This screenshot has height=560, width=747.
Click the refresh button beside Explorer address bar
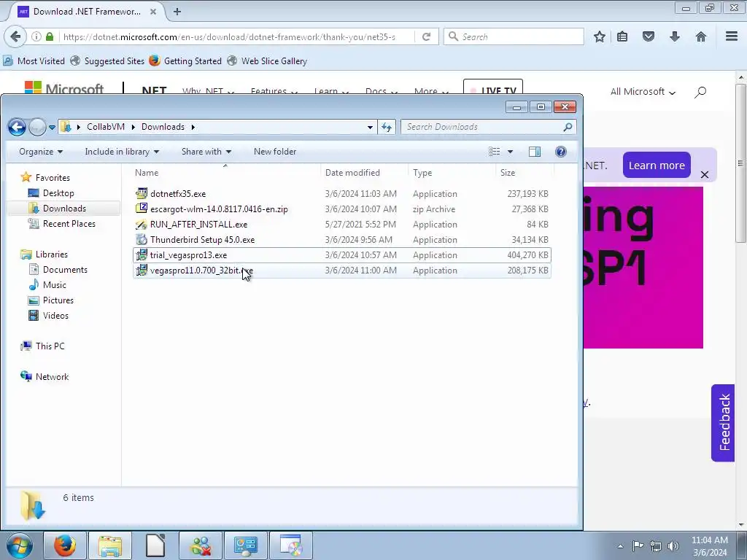(x=387, y=127)
